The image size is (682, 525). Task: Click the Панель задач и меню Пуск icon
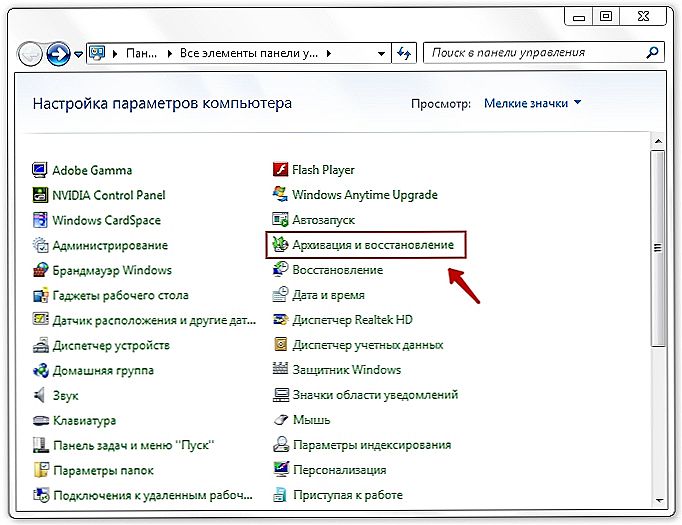pyautogui.click(x=40, y=445)
